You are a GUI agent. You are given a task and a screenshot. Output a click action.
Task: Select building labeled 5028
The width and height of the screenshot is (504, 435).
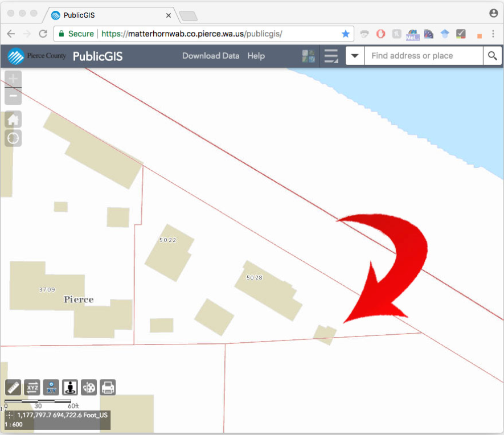coord(268,291)
